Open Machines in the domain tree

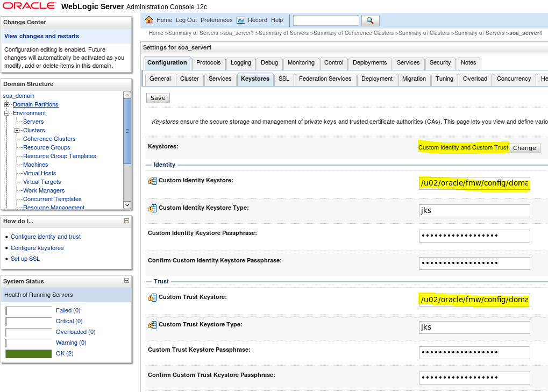coord(35,165)
